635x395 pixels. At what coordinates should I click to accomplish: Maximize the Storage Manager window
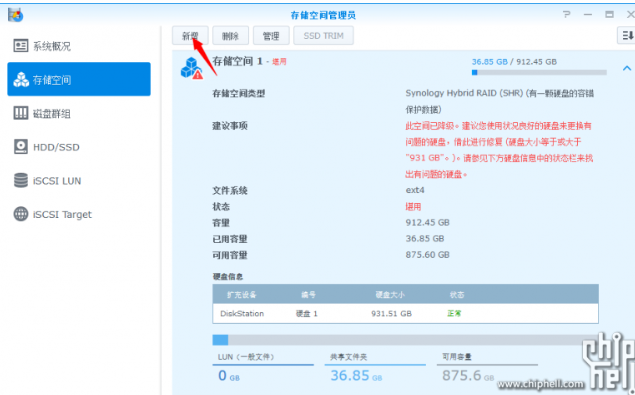(609, 15)
